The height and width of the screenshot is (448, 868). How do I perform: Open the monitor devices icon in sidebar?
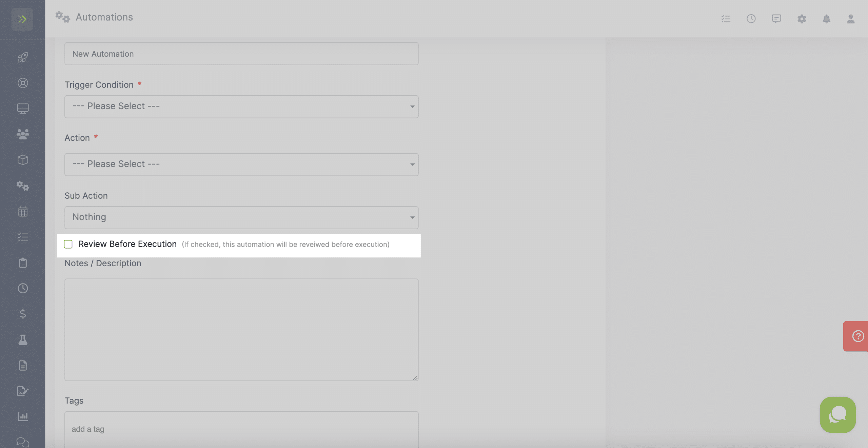point(23,109)
